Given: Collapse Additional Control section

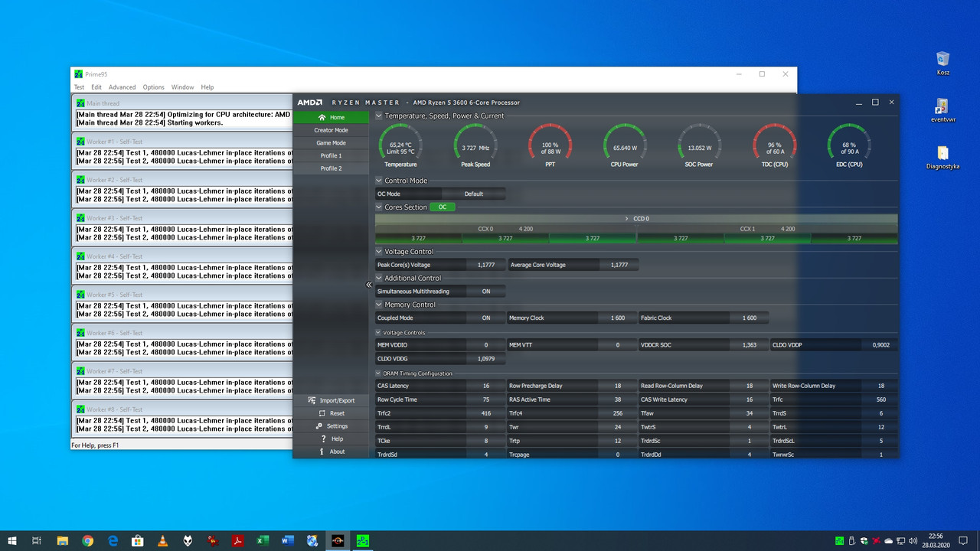Looking at the screenshot, I should [x=378, y=278].
